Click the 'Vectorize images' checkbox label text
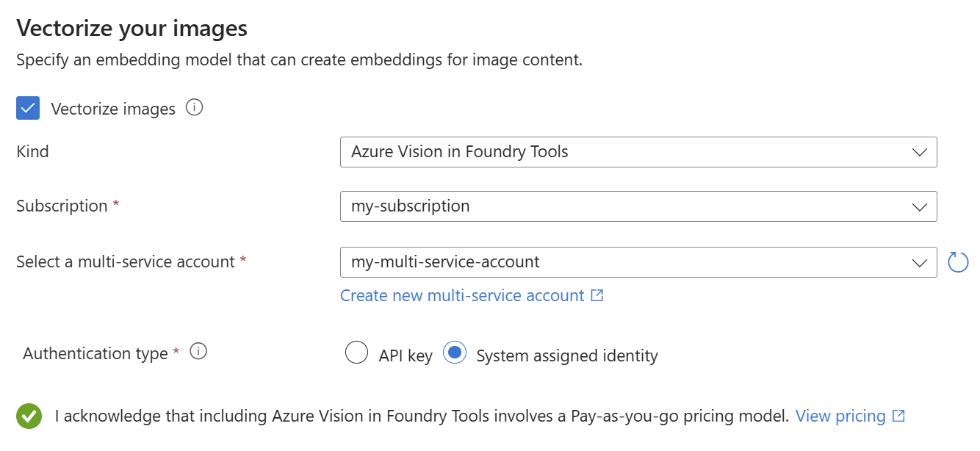This screenshot has height=451, width=980. coord(113,109)
